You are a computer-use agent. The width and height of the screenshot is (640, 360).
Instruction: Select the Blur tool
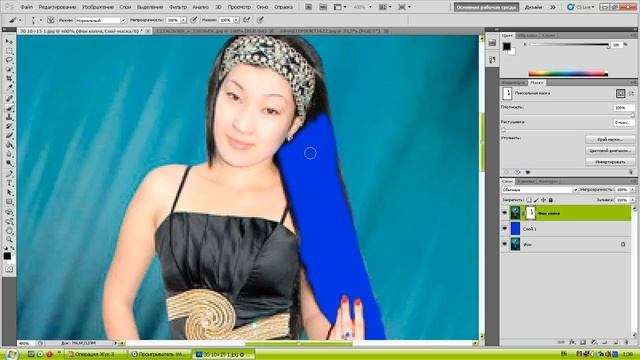tap(9, 154)
